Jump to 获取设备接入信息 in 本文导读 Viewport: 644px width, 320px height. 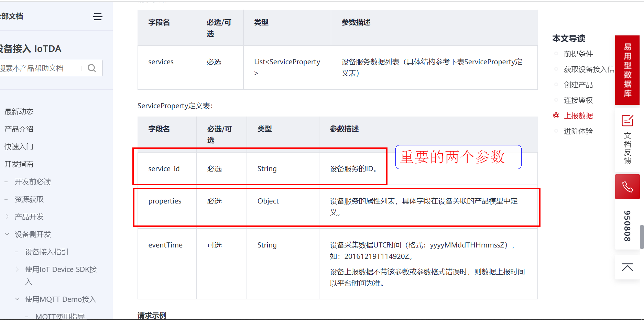(589, 69)
